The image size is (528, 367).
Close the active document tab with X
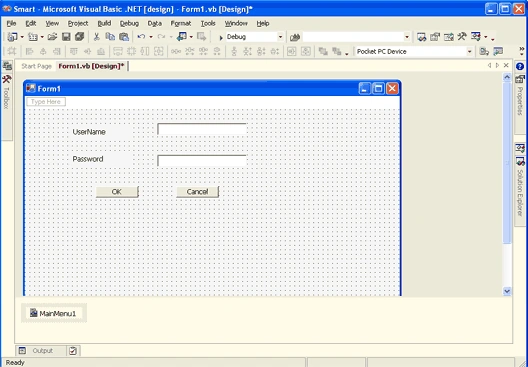506,66
